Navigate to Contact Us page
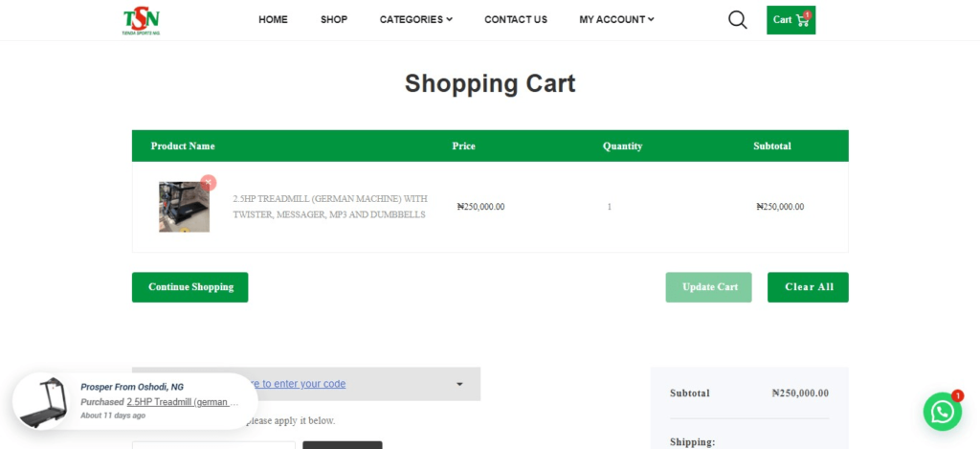Viewport: 980px width, 449px height. pyautogui.click(x=516, y=20)
